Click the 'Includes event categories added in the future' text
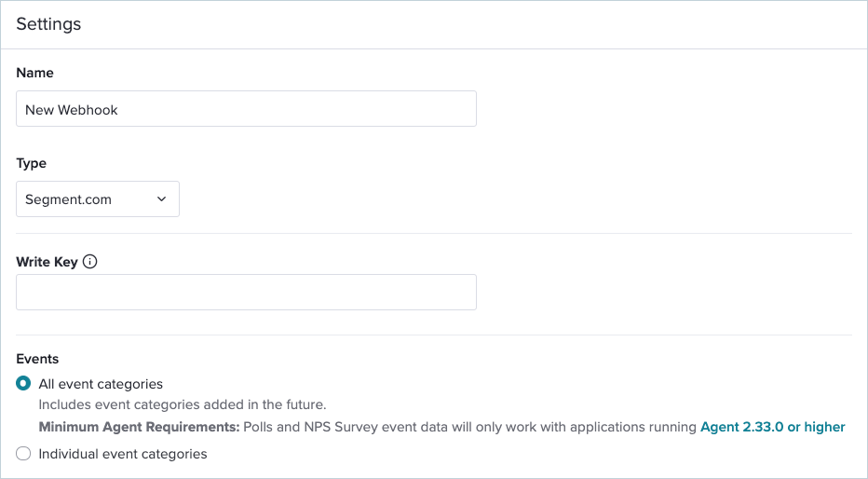 (183, 404)
